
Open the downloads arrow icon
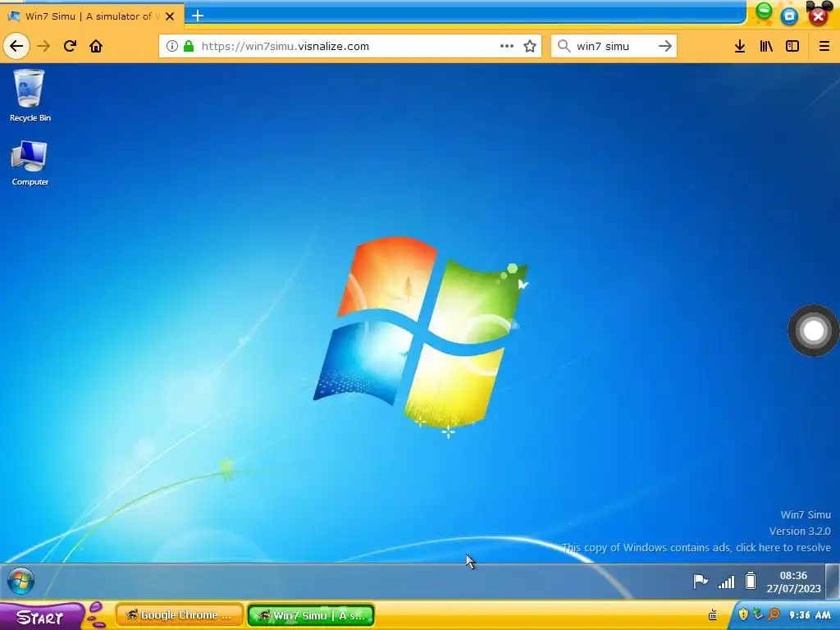click(x=740, y=46)
